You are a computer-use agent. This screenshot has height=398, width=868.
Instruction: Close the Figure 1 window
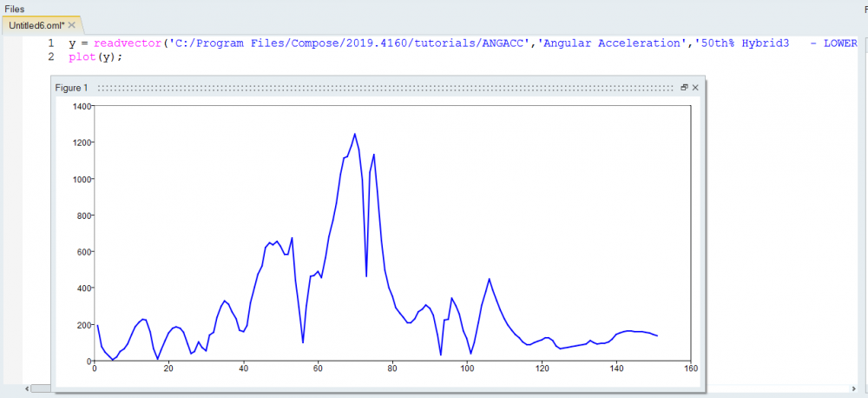[695, 88]
